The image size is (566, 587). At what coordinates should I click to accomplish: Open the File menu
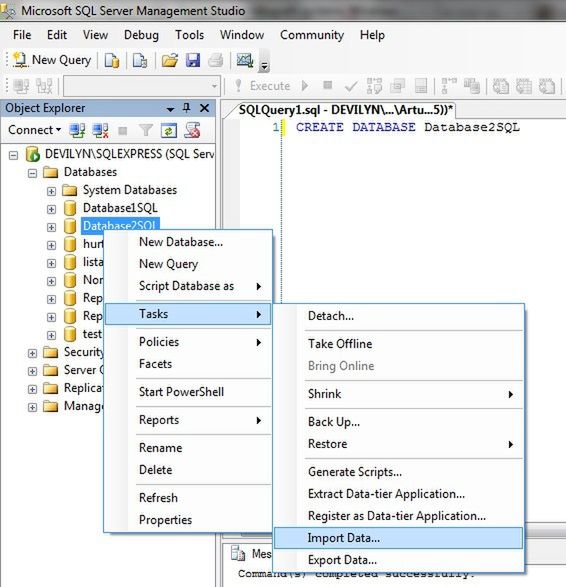click(x=22, y=35)
